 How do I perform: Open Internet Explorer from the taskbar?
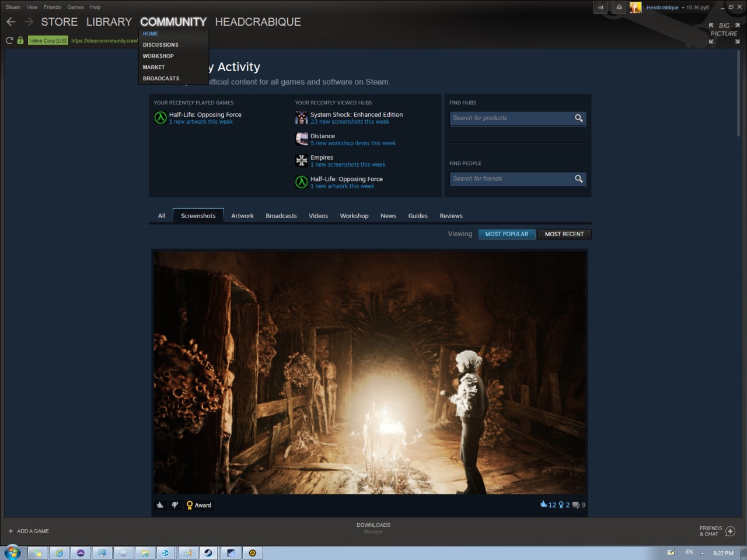click(x=59, y=553)
